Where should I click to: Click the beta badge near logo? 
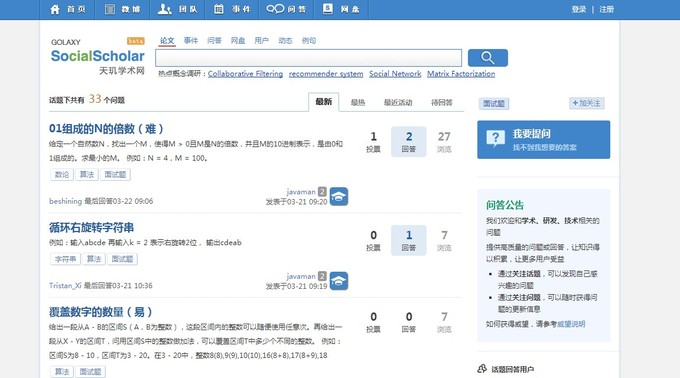[136, 41]
